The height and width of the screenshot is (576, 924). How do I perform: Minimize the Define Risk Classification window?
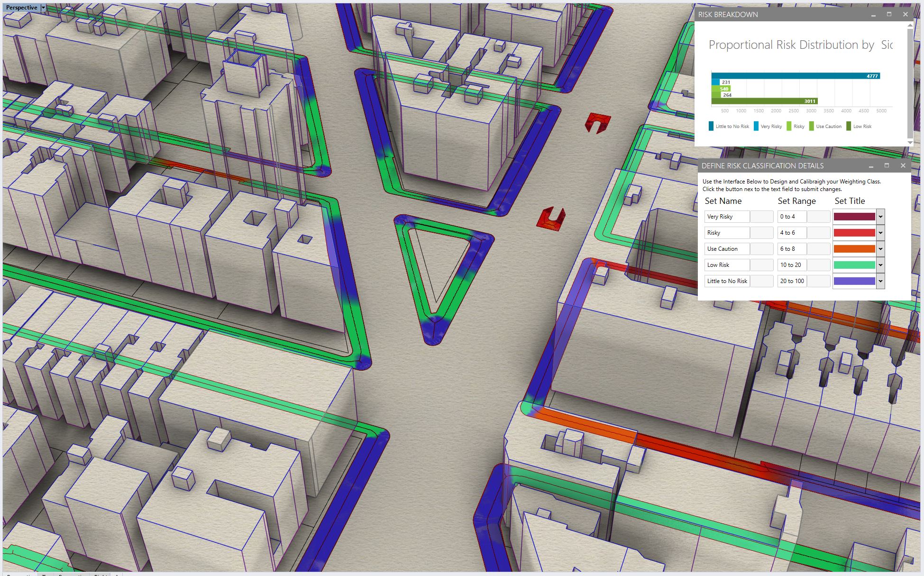pos(871,166)
